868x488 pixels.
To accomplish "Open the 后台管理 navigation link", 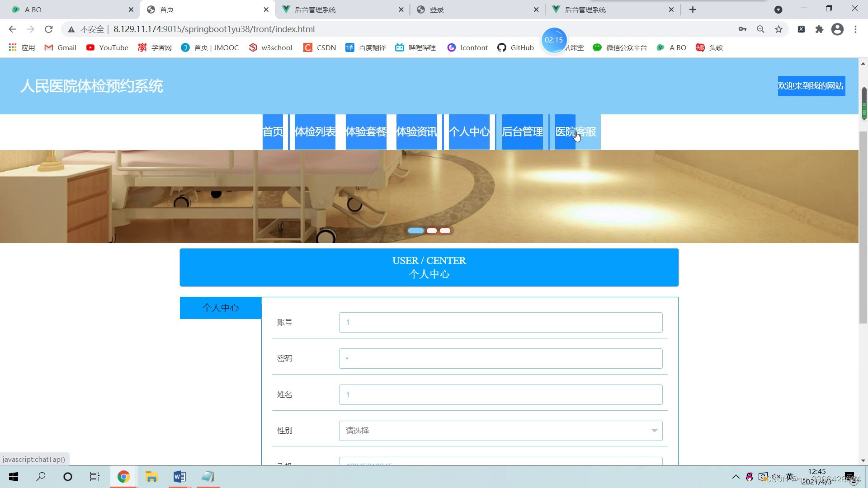I will 522,131.
